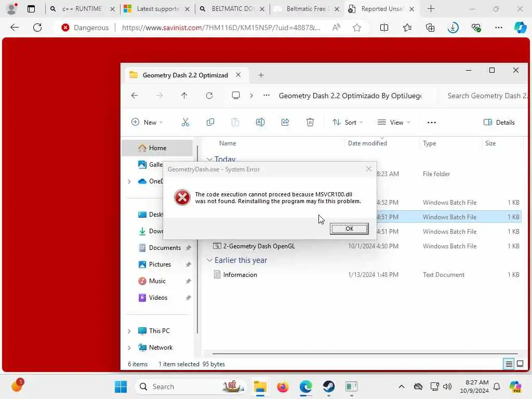Select Network in navigation pane
The width and height of the screenshot is (532, 399).
pos(161,348)
